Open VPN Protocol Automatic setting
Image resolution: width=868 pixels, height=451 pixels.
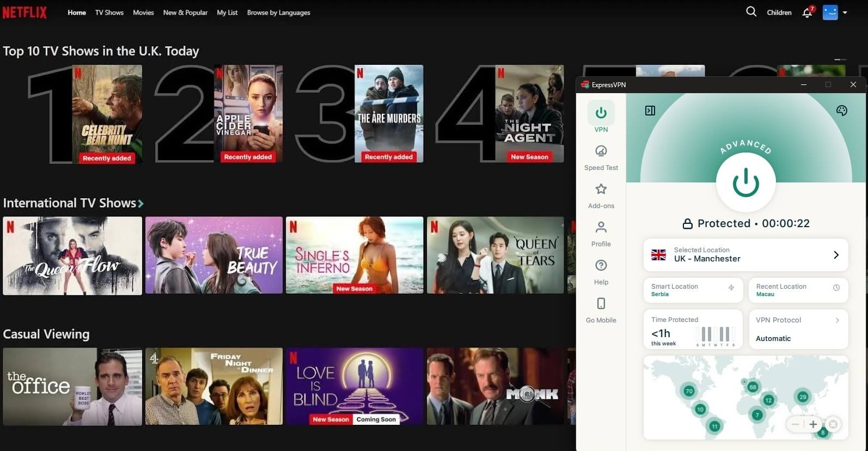[x=798, y=330]
